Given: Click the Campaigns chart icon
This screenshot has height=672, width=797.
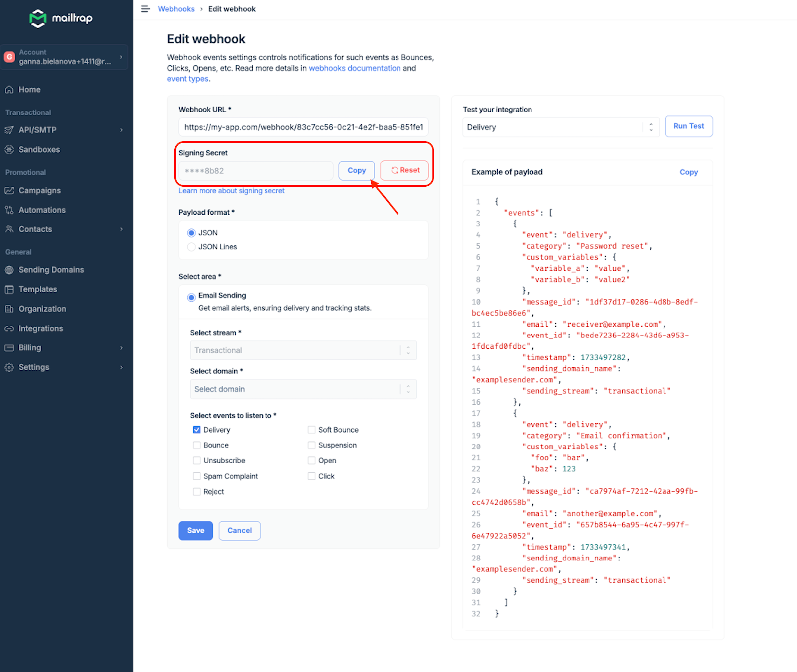Looking at the screenshot, I should [x=9, y=190].
